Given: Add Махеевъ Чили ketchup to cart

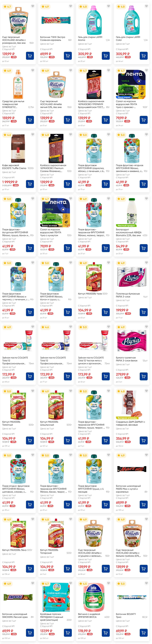Looking at the screenshot, I should click(x=106, y=312).
